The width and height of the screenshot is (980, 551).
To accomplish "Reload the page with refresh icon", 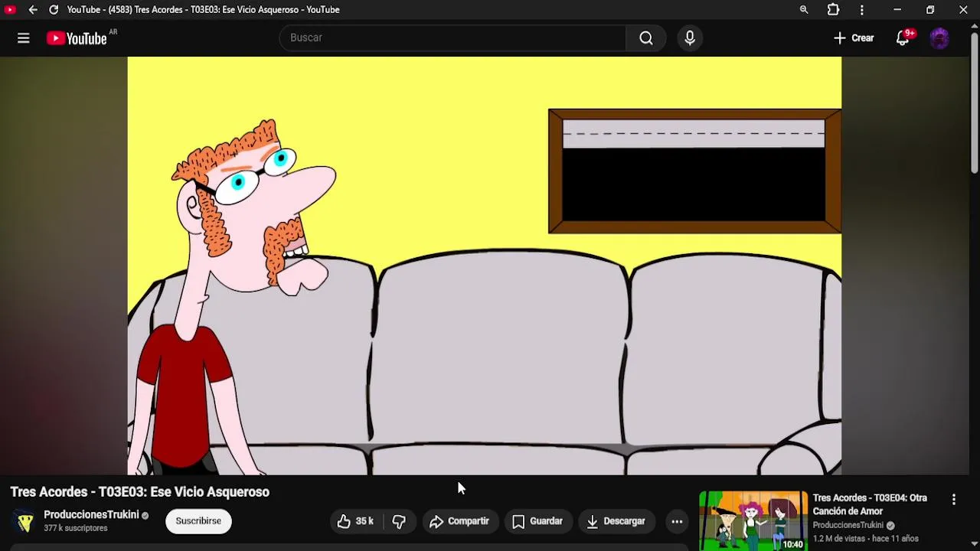I will (x=54, y=10).
